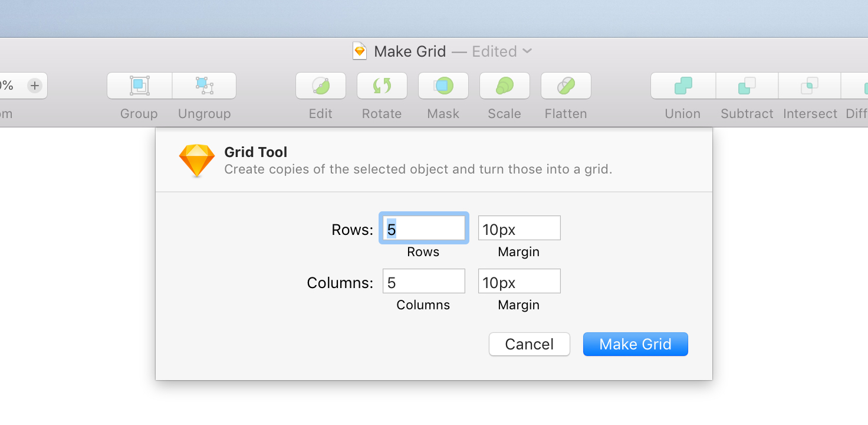This screenshot has height=425, width=868.
Task: Click the Make Grid document title icon
Action: click(x=360, y=51)
